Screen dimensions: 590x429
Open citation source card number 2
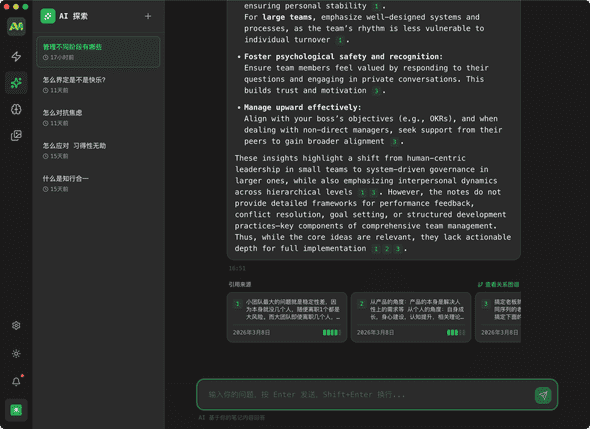[x=411, y=317]
